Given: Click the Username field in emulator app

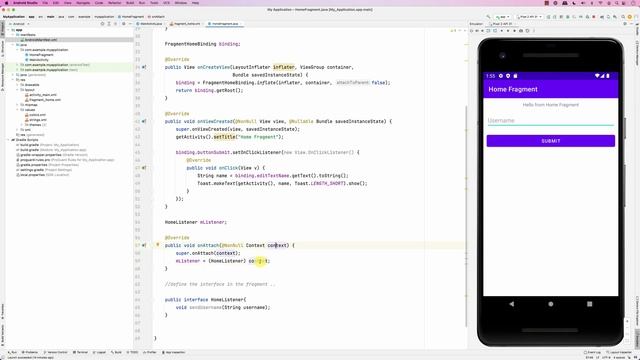Looking at the screenshot, I should [551, 120].
